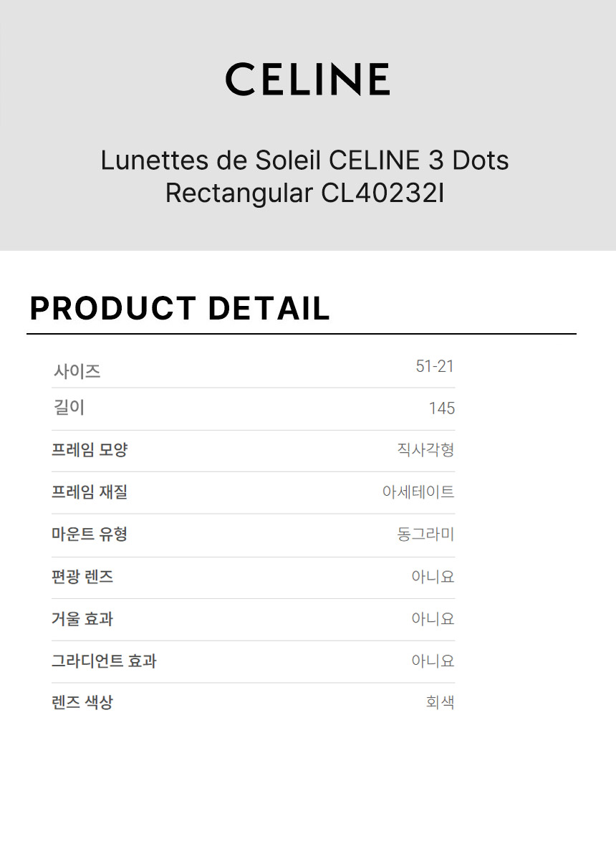Click the 사이즈 row label
The width and height of the screenshot is (616, 849).
77,371
